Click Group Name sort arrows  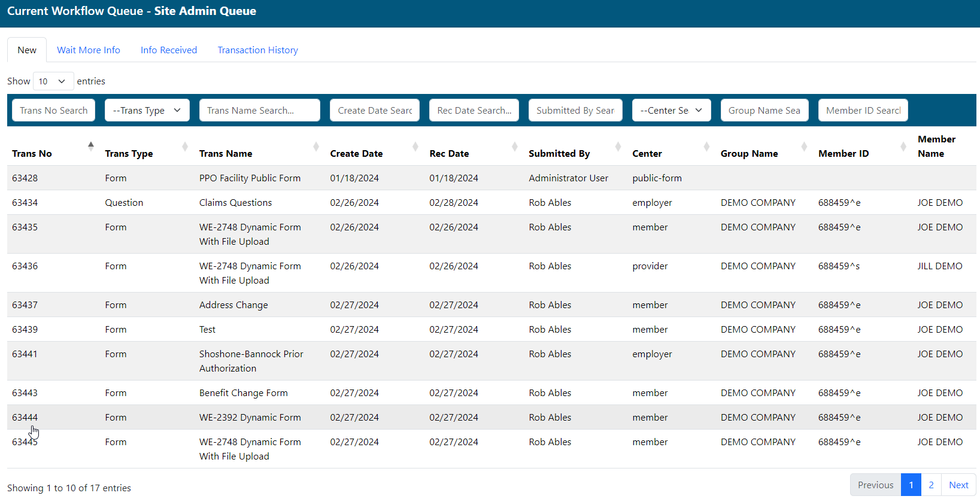coord(805,147)
